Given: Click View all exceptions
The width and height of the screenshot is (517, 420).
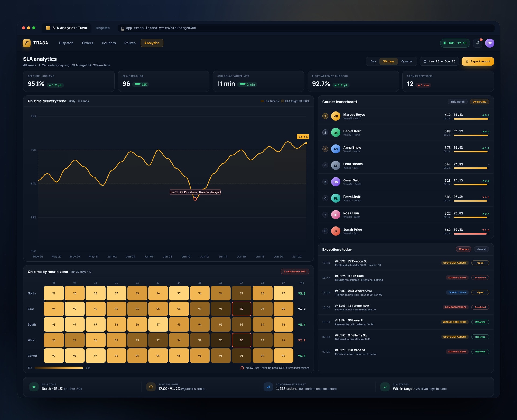Looking at the screenshot, I should tap(481, 249).
